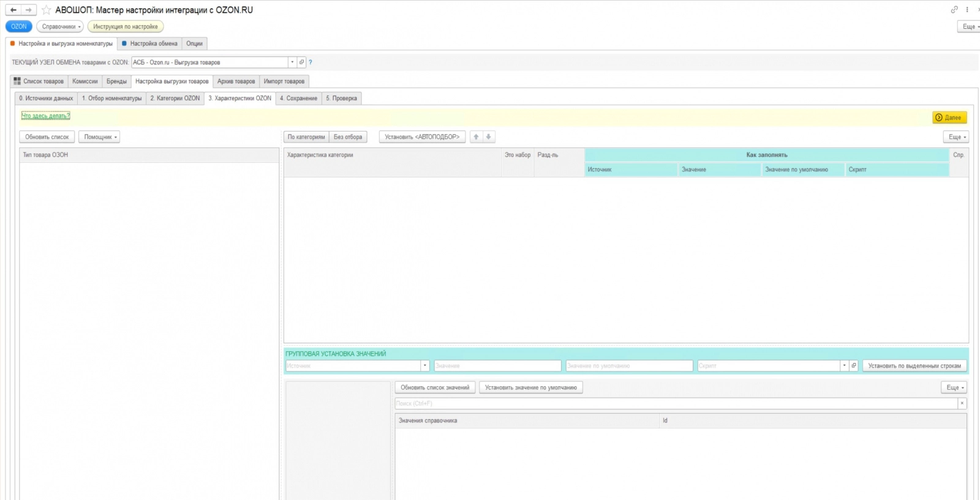Click Установить по выделенным строкам
Image resolution: width=980 pixels, height=500 pixels.
tap(914, 365)
